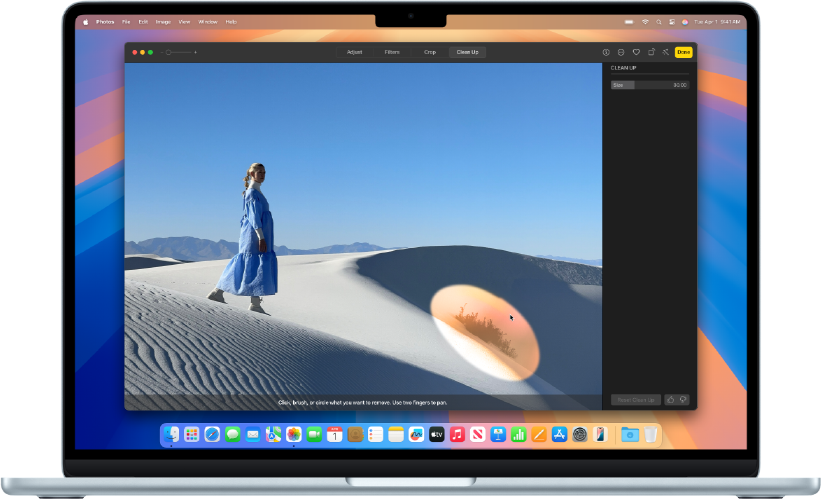This screenshot has height=499, width=821.
Task: Give thumbs up feedback
Action: click(x=671, y=400)
